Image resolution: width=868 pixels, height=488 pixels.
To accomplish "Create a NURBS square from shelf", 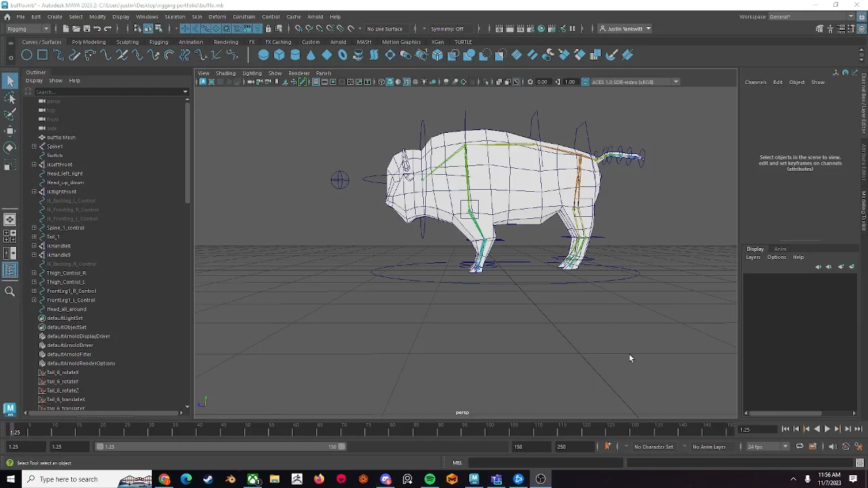I will click(42, 55).
